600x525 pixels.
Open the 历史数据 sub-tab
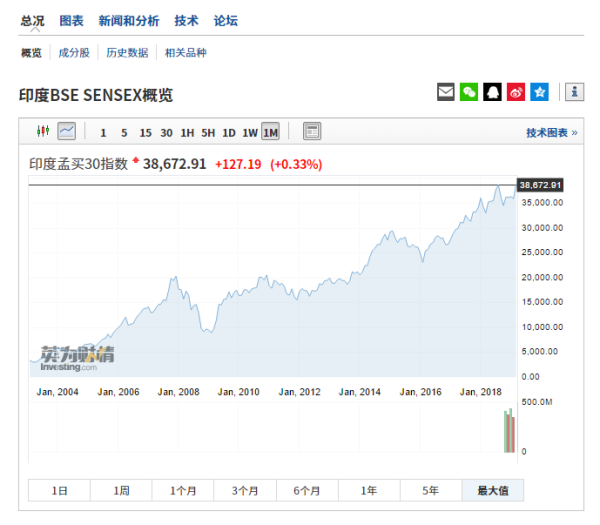pyautogui.click(x=127, y=53)
